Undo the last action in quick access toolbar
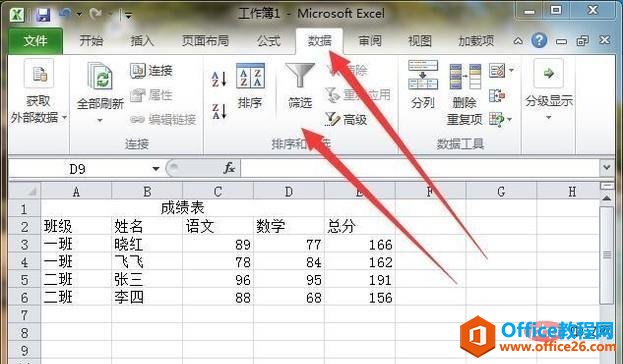 pos(65,14)
